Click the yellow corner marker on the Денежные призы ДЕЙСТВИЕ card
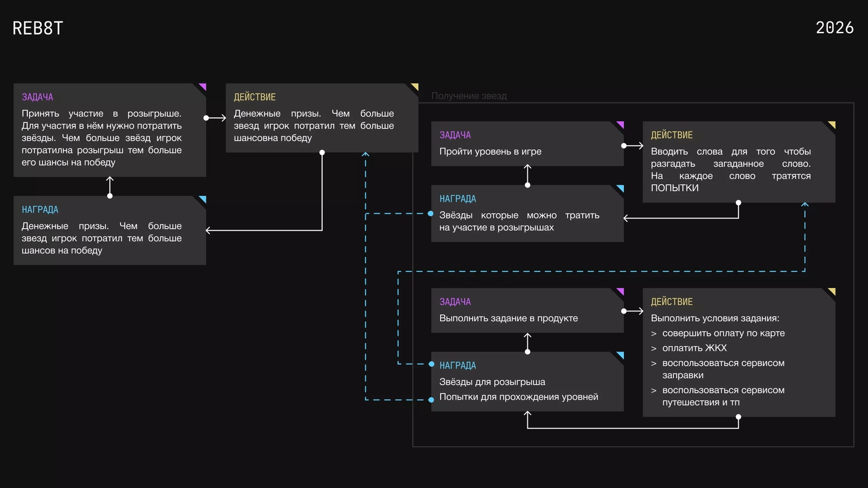The width and height of the screenshot is (868, 488). tap(415, 87)
